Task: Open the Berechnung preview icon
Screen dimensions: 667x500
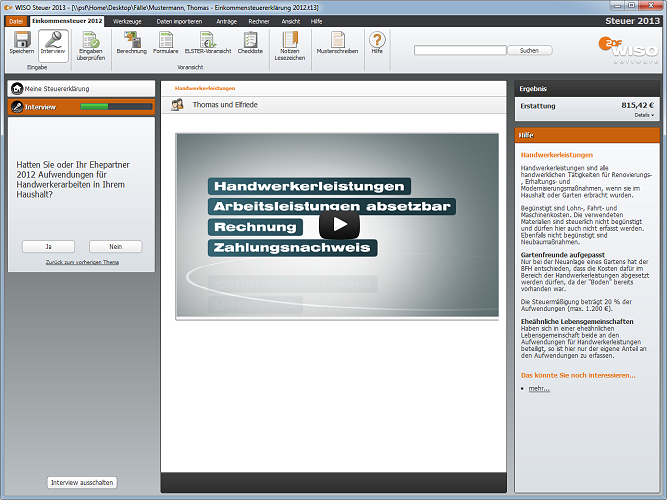Action: click(132, 40)
